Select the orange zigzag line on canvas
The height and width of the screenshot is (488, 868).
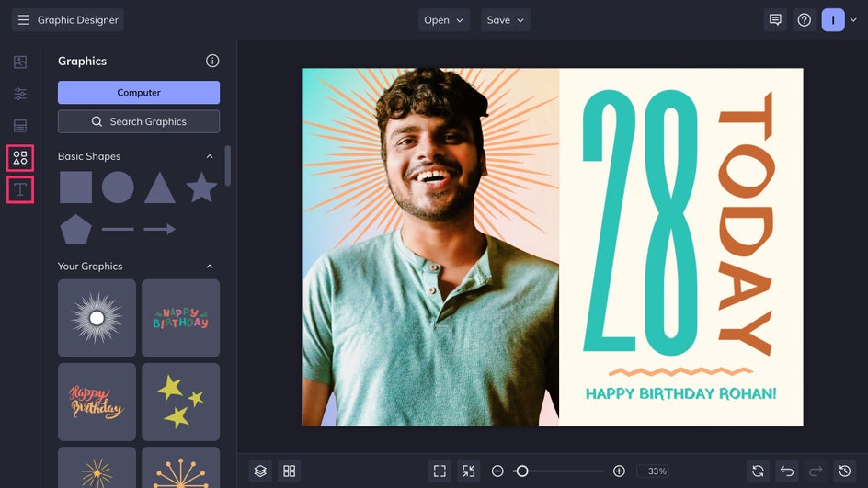click(681, 371)
